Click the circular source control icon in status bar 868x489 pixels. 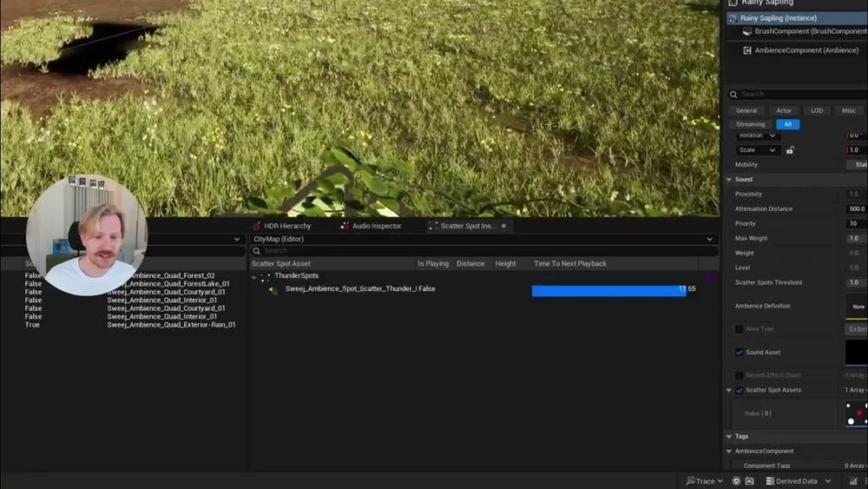pos(736,480)
